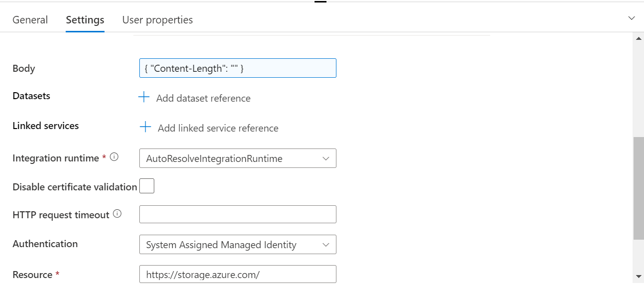The width and height of the screenshot is (644, 290).
Task: Click the HTTP request timeout input field
Action: click(237, 214)
